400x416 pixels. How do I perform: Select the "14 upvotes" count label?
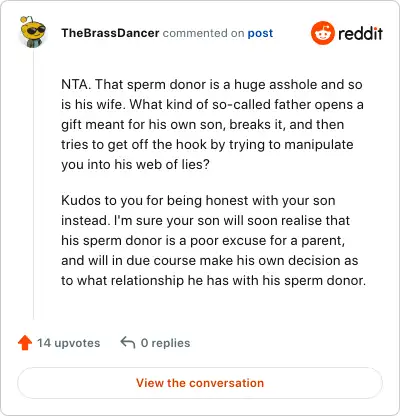coord(69,343)
